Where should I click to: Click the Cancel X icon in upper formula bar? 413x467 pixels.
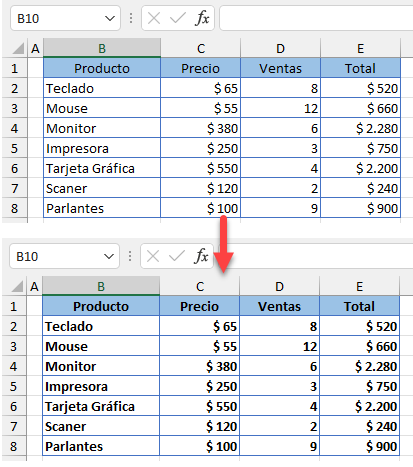(154, 18)
